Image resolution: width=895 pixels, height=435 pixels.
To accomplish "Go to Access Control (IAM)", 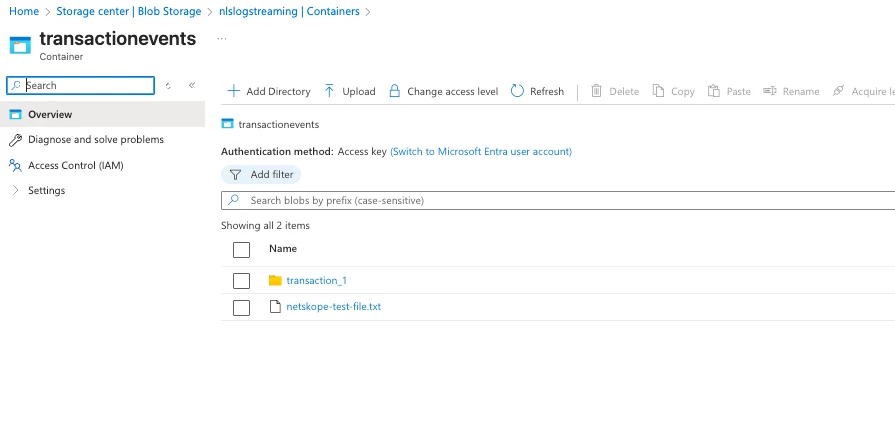I will pyautogui.click(x=75, y=165).
